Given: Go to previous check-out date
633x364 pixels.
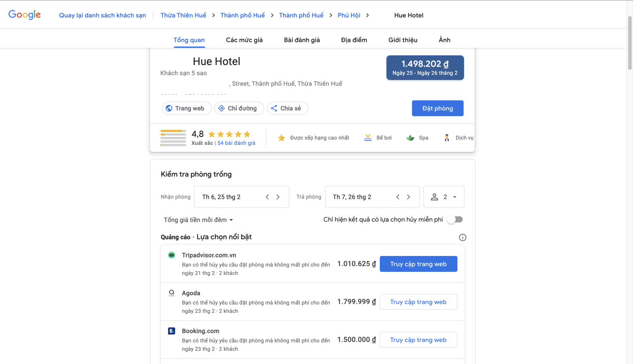Looking at the screenshot, I should (x=398, y=197).
